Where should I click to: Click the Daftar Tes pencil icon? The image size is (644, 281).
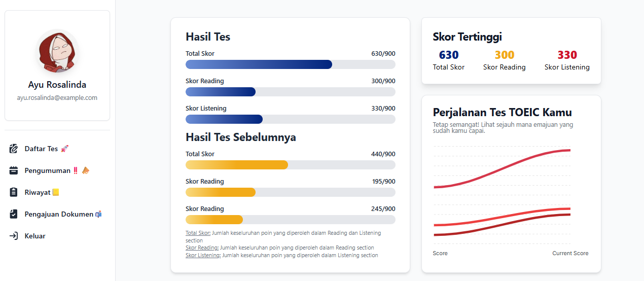pyautogui.click(x=14, y=149)
